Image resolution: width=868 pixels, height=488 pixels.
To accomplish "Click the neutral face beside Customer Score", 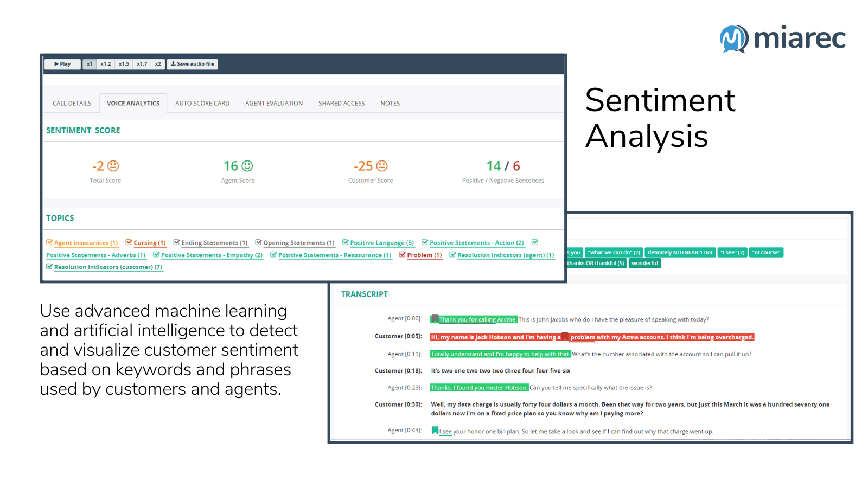I will pyautogui.click(x=383, y=166).
